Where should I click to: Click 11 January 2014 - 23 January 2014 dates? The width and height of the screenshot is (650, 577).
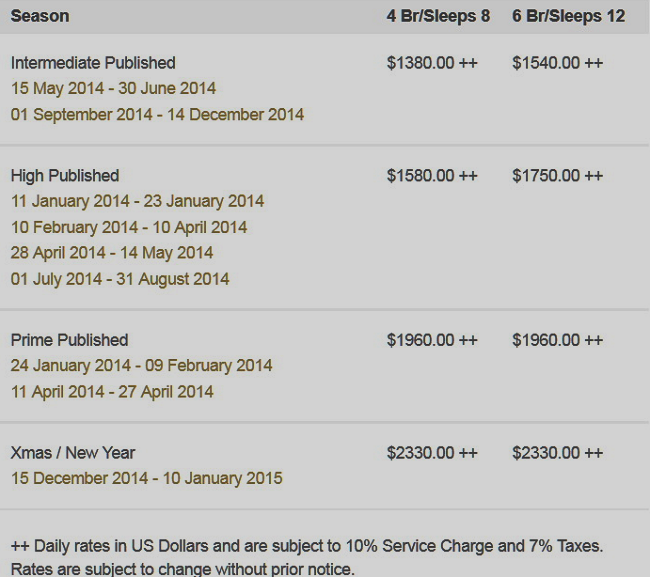click(137, 201)
